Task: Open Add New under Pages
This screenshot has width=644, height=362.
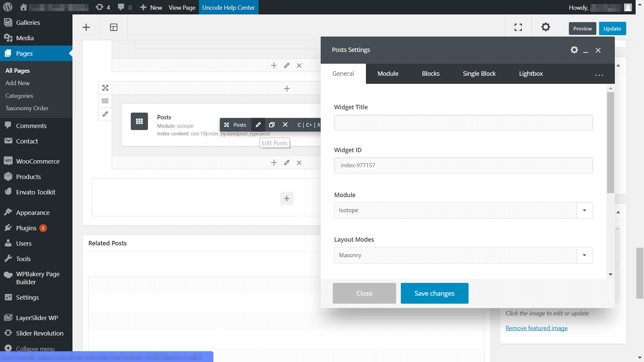Action: coord(18,83)
